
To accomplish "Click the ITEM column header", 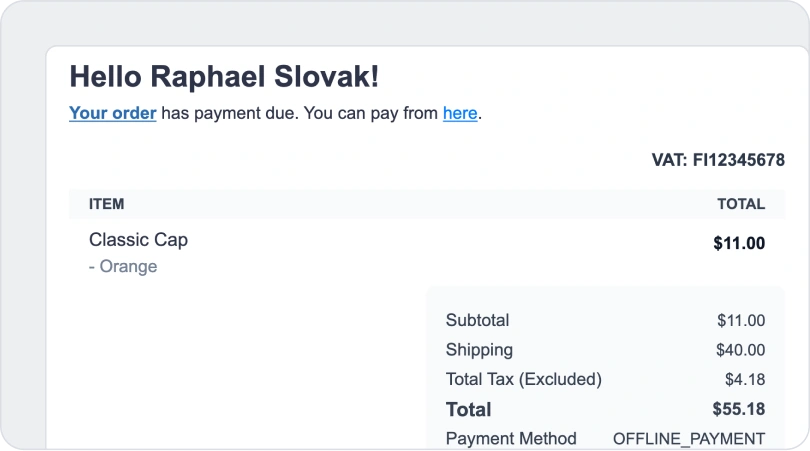I will click(106, 204).
